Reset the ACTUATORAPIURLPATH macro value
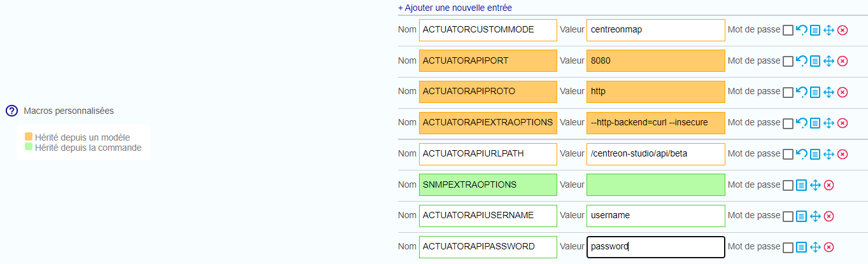 (x=802, y=154)
